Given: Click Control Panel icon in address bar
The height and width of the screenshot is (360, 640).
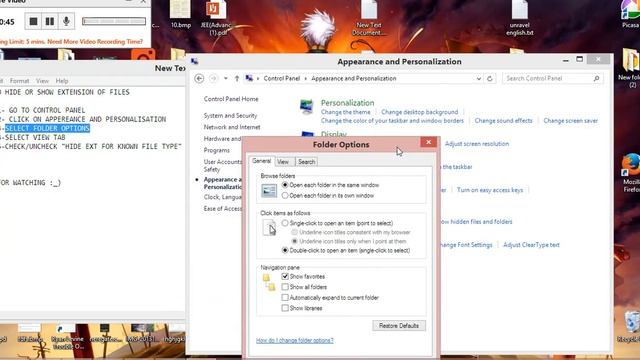Looking at the screenshot, I should (249, 78).
